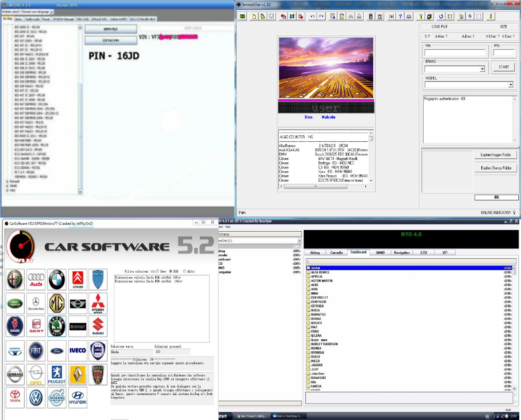Select the Mitsubishi brand logo
Image resolution: width=521 pixels, height=420 pixels.
tap(98, 303)
